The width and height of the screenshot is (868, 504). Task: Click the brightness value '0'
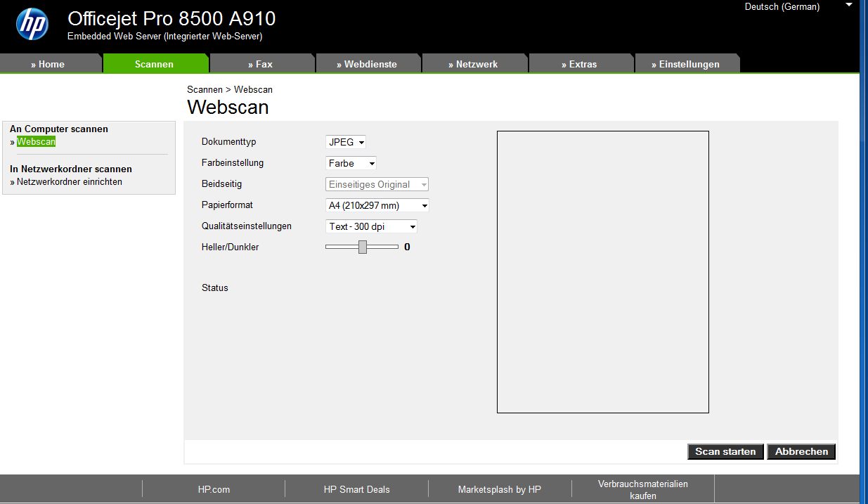[x=407, y=247]
